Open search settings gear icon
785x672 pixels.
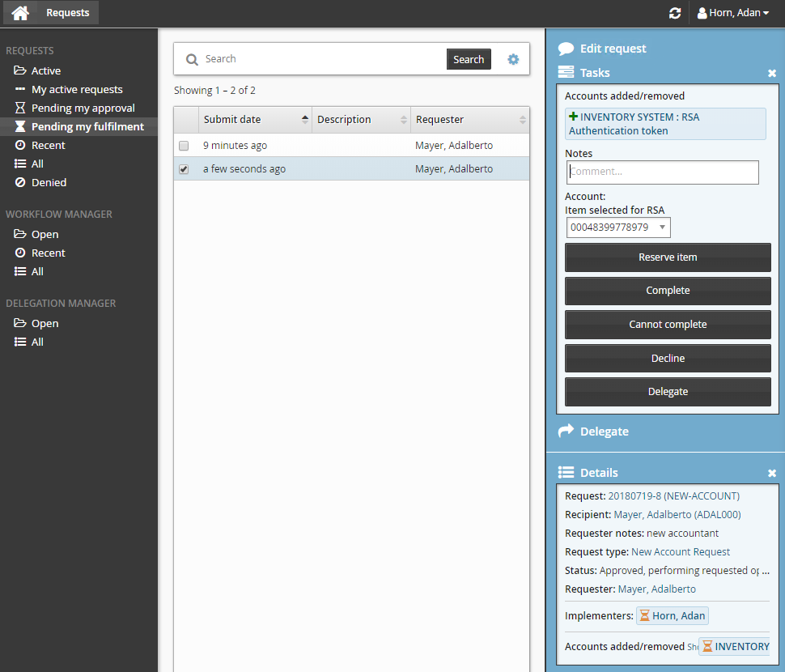[513, 59]
